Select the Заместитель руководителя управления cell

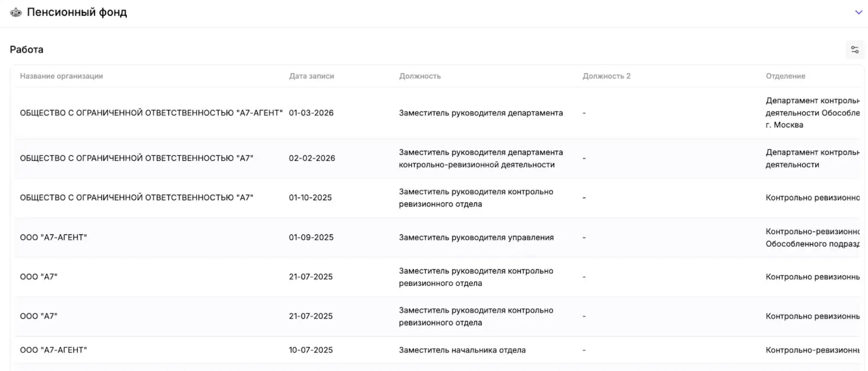(x=476, y=237)
